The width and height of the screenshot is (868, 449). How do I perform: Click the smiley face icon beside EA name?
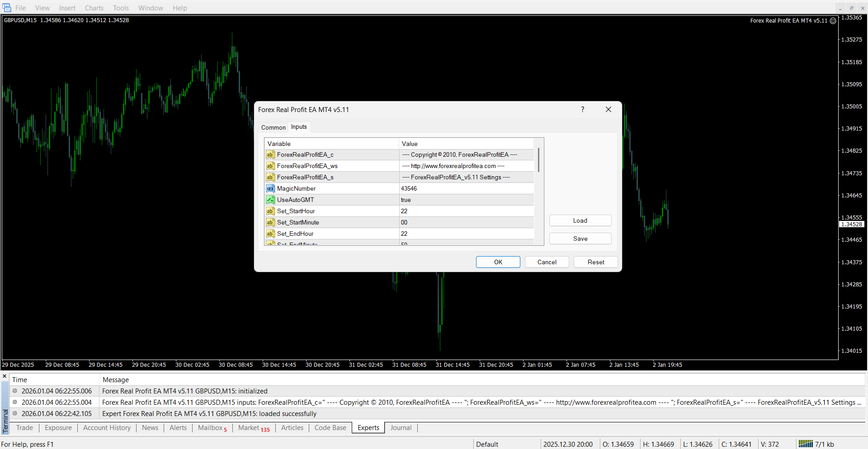[833, 21]
